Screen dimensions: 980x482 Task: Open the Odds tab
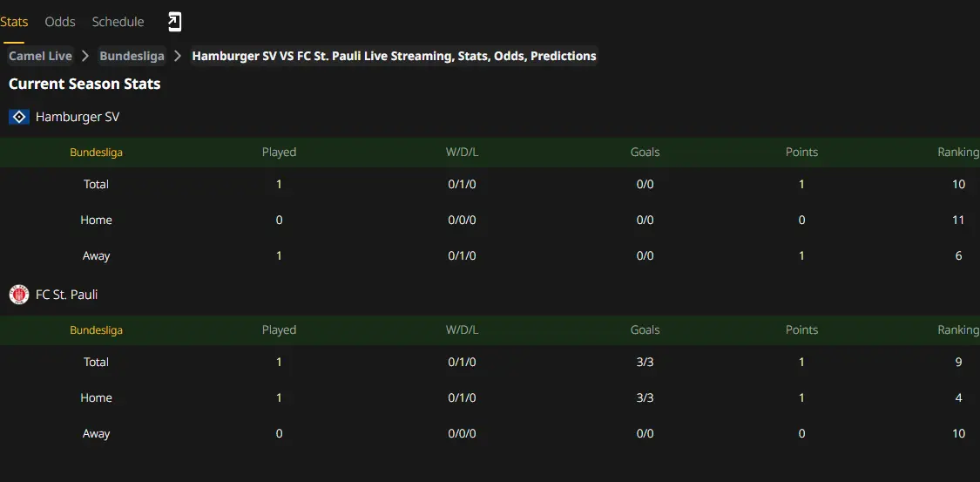coord(60,22)
